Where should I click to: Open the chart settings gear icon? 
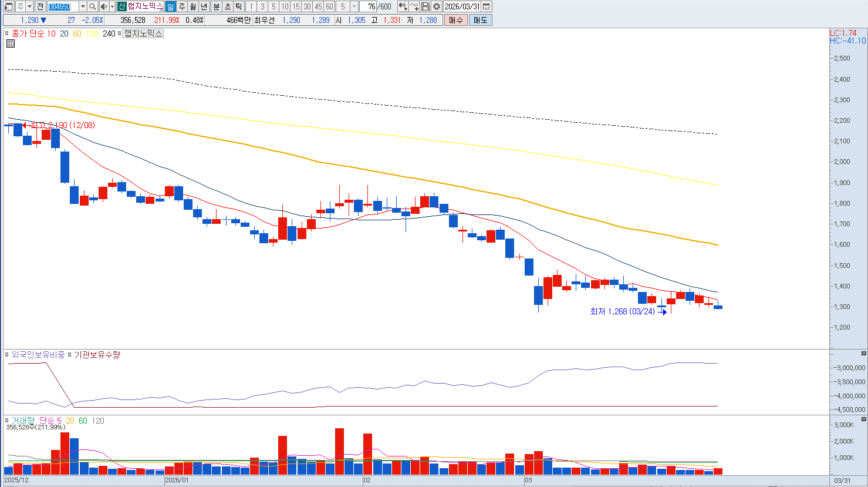[x=436, y=6]
